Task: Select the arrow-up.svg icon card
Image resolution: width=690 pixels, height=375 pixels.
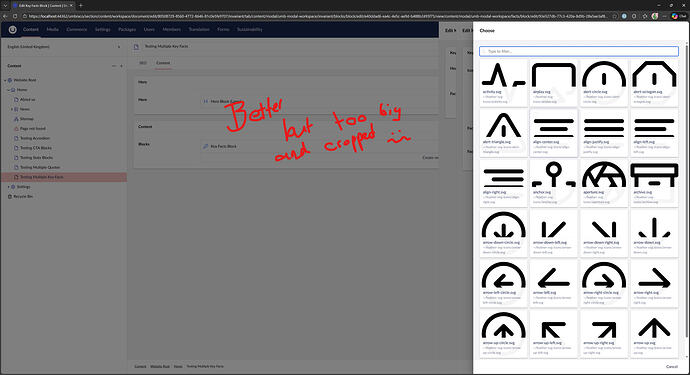Action: pos(654,334)
